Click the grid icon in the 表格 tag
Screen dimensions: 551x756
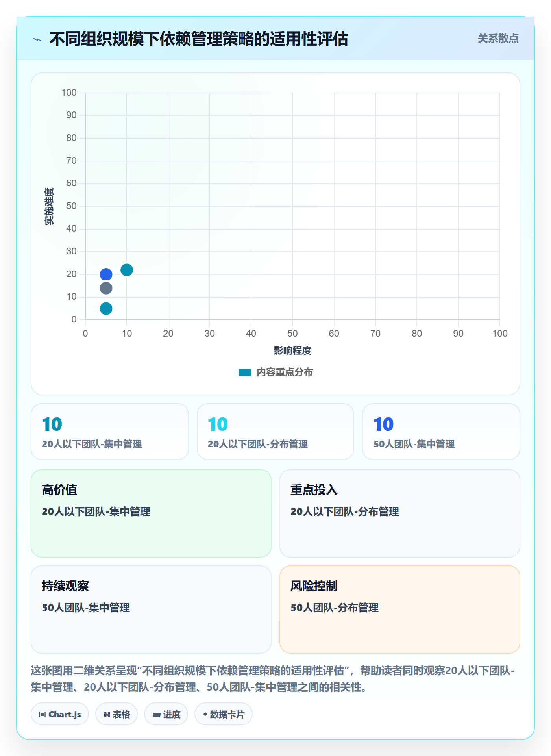[x=107, y=715]
